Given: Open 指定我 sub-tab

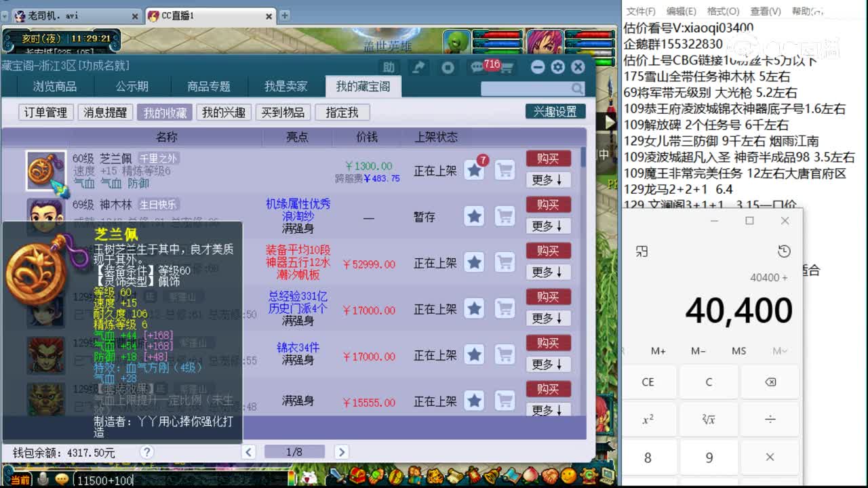Looking at the screenshot, I should click(x=342, y=113).
